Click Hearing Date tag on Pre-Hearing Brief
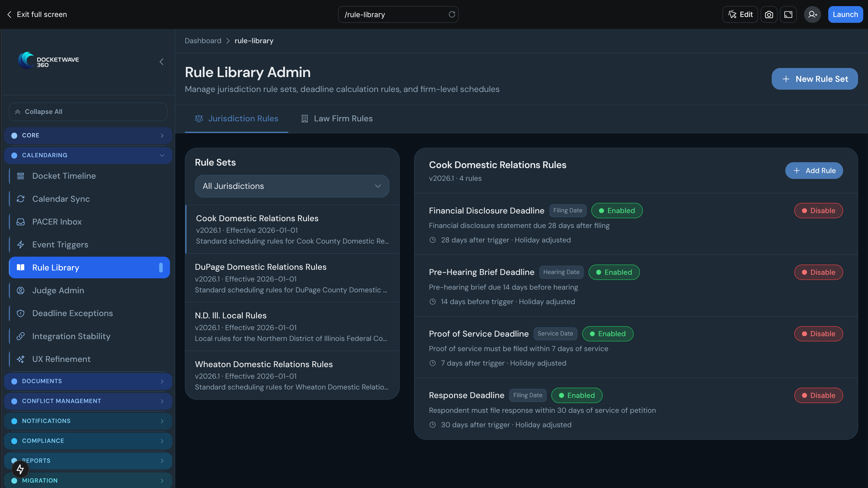 coord(561,272)
